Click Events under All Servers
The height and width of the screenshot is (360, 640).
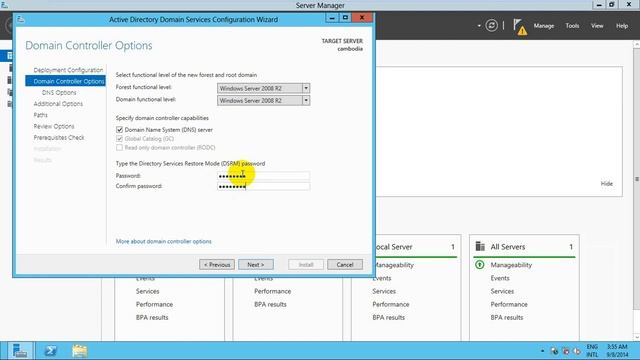(x=500, y=278)
